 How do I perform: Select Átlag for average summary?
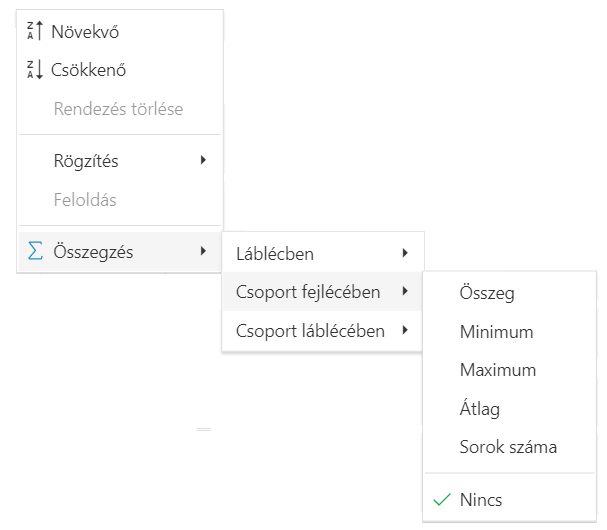click(x=480, y=409)
